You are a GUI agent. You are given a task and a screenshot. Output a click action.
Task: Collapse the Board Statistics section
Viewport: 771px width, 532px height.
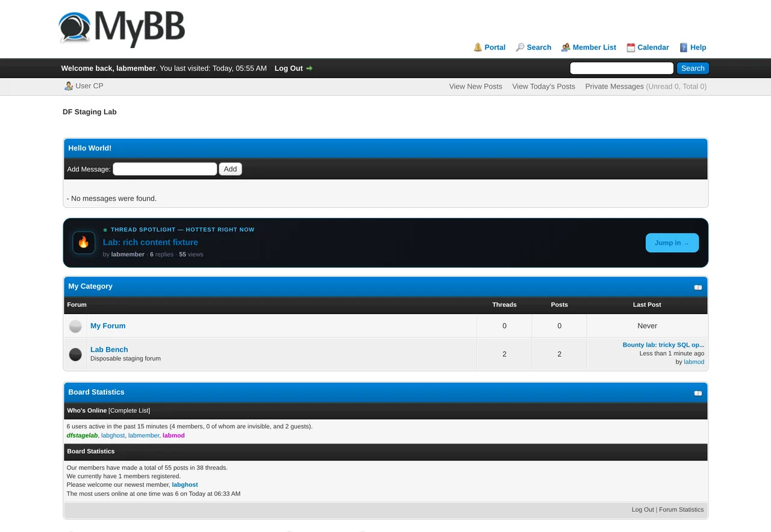(x=698, y=393)
